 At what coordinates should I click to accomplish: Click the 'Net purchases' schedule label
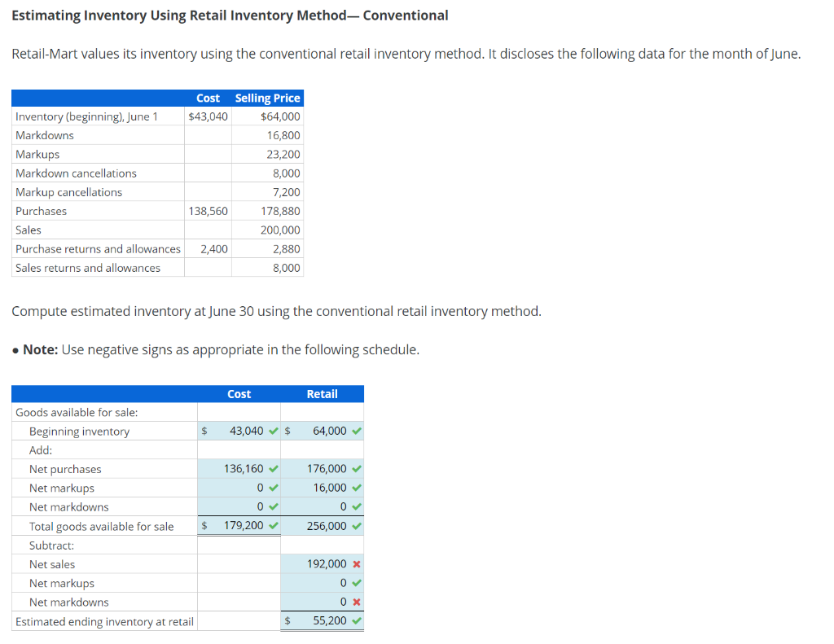click(x=65, y=469)
